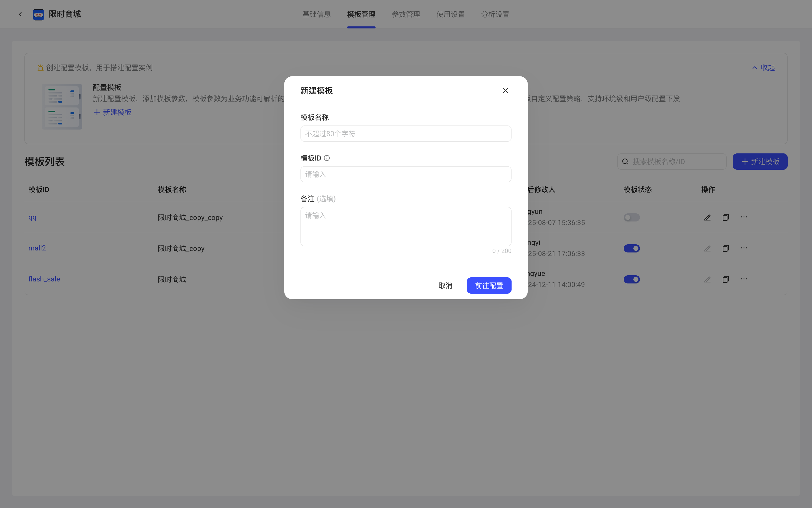Open the 分析设置 tab
The width and height of the screenshot is (812, 508).
click(495, 14)
